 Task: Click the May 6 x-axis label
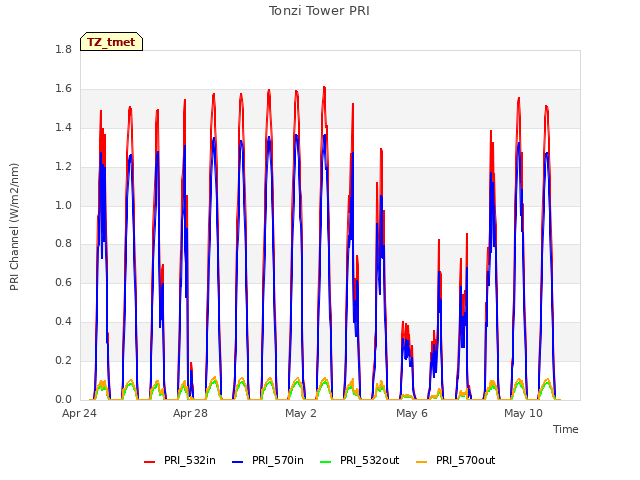pyautogui.click(x=412, y=413)
